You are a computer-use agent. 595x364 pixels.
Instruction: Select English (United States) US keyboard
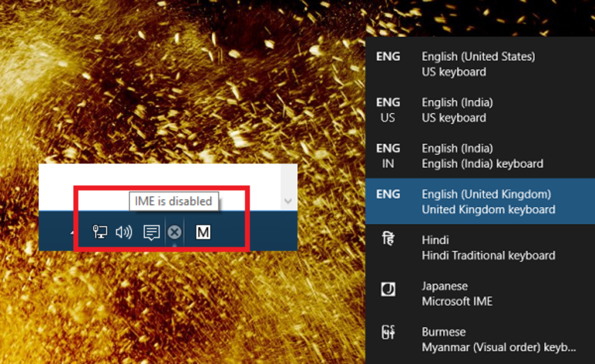point(476,63)
